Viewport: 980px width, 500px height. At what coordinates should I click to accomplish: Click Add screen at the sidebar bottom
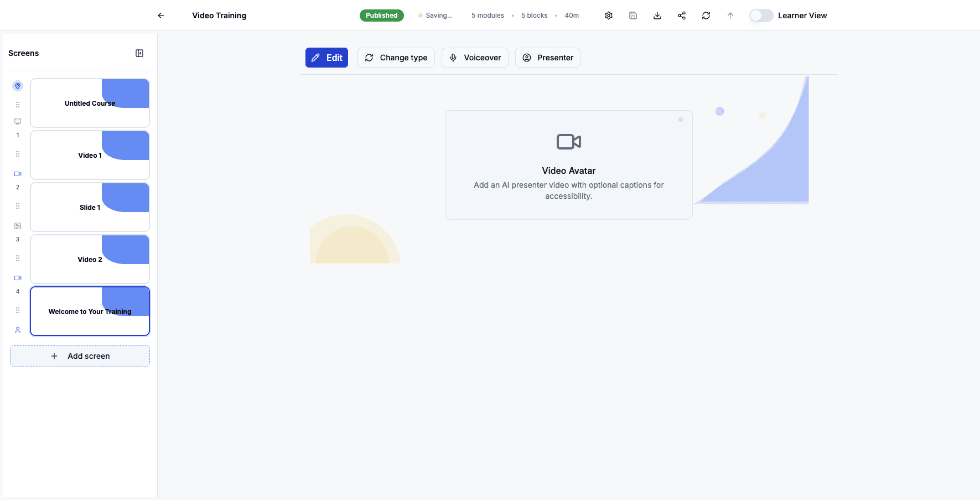(80, 356)
